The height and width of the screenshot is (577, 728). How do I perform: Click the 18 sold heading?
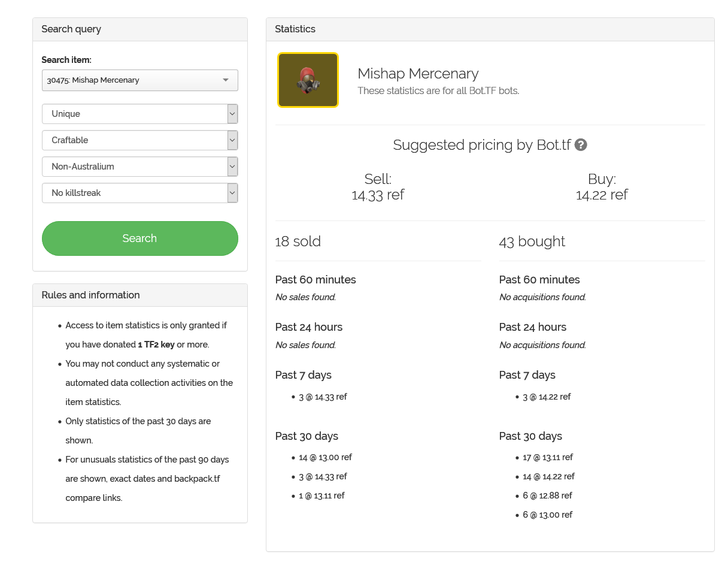pyautogui.click(x=298, y=241)
